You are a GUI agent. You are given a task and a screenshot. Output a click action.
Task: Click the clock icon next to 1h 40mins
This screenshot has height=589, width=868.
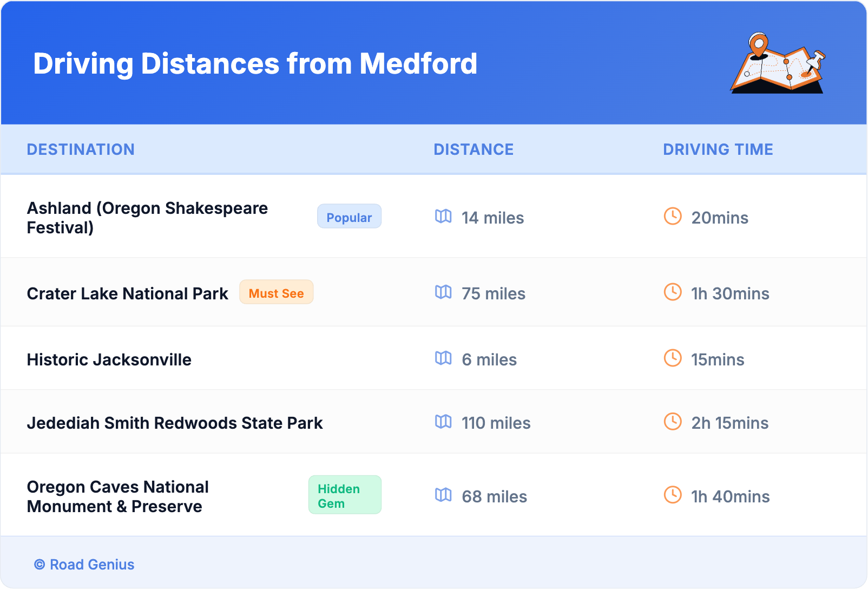(x=673, y=495)
